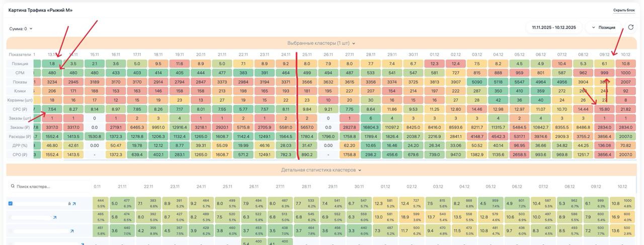
Task: Click the Показатели header label
Action: coord(20,54)
